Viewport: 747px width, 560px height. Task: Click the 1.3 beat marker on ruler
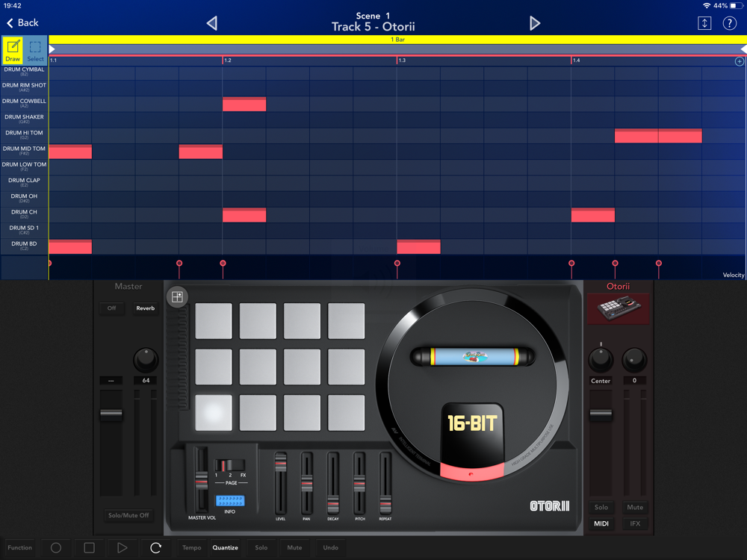(x=402, y=60)
